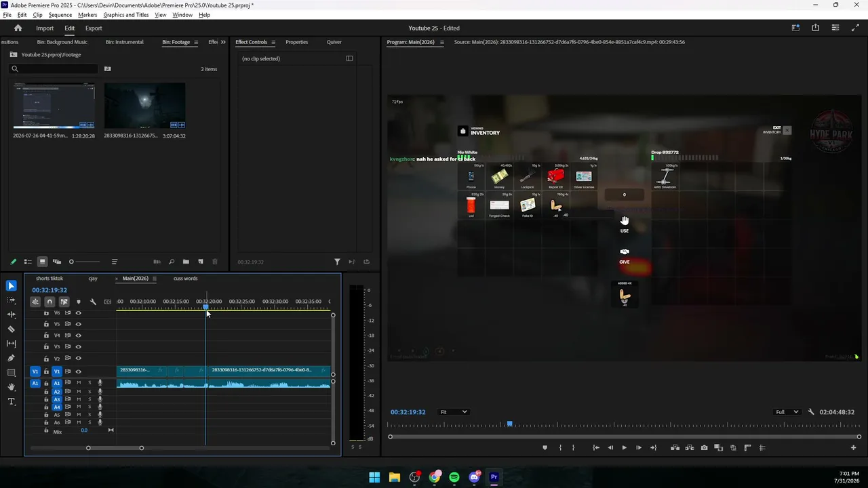868x488 pixels.
Task: Click the Extract button in Program monitor
Action: click(690, 447)
